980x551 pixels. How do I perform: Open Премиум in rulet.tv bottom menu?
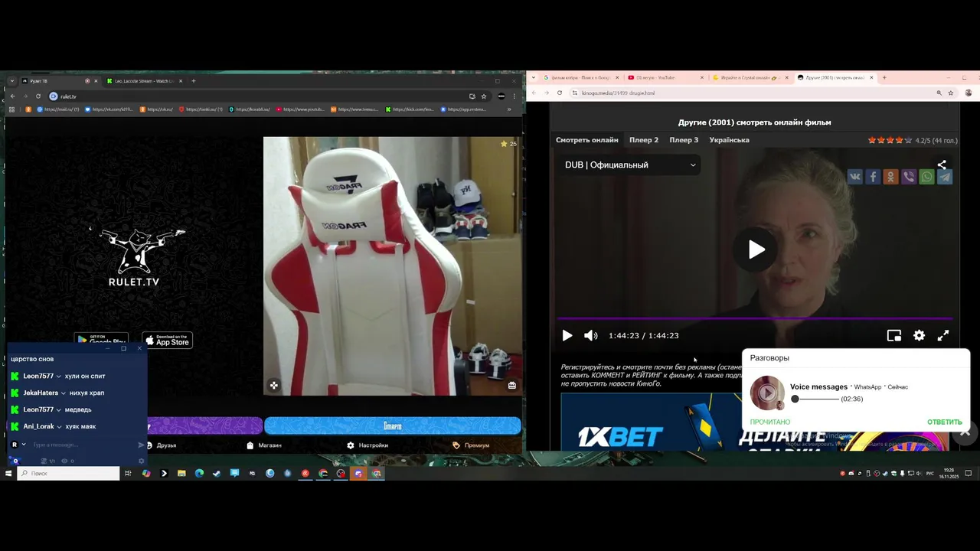[x=471, y=445]
